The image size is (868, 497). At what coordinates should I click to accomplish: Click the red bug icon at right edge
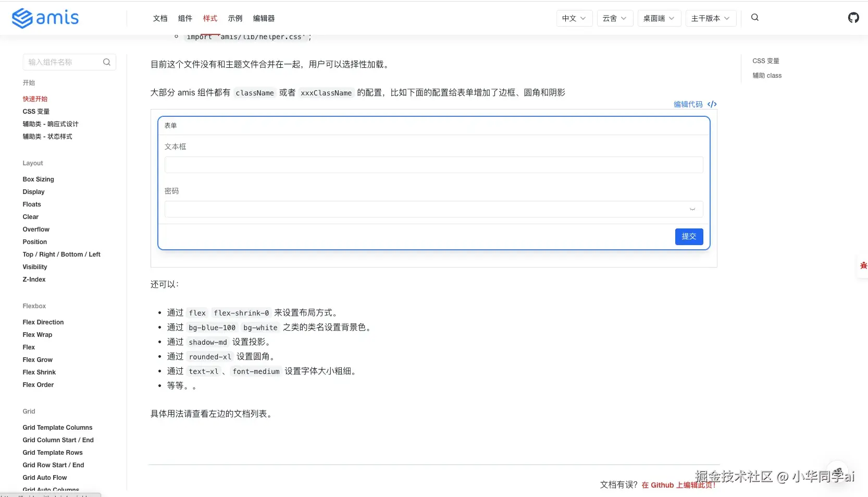pyautogui.click(x=863, y=265)
